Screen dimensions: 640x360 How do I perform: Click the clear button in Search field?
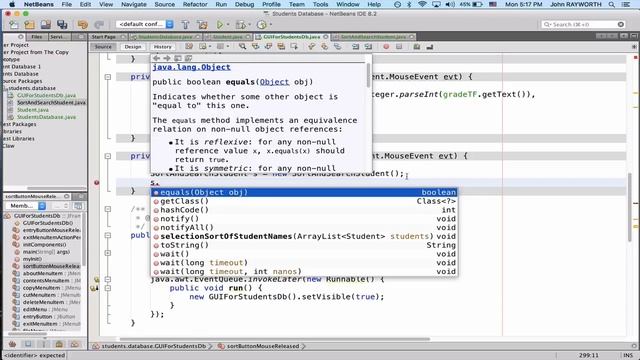click(x=621, y=24)
